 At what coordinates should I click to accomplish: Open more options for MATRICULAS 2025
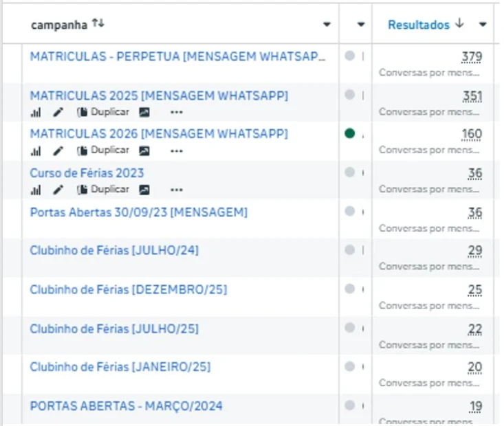[177, 112]
